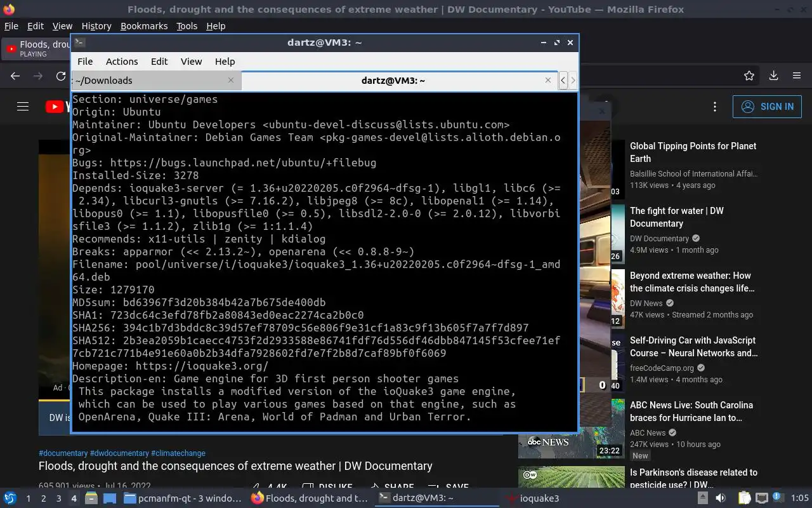This screenshot has height=508, width=812.
Task: Close the dartz@VM3 terminal tab
Action: [x=548, y=80]
